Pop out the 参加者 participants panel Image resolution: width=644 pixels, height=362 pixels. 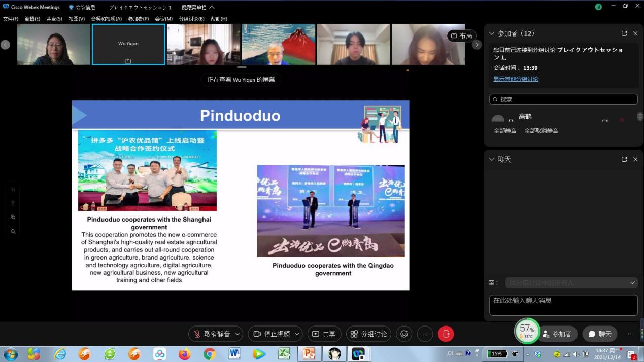pyautogui.click(x=624, y=33)
